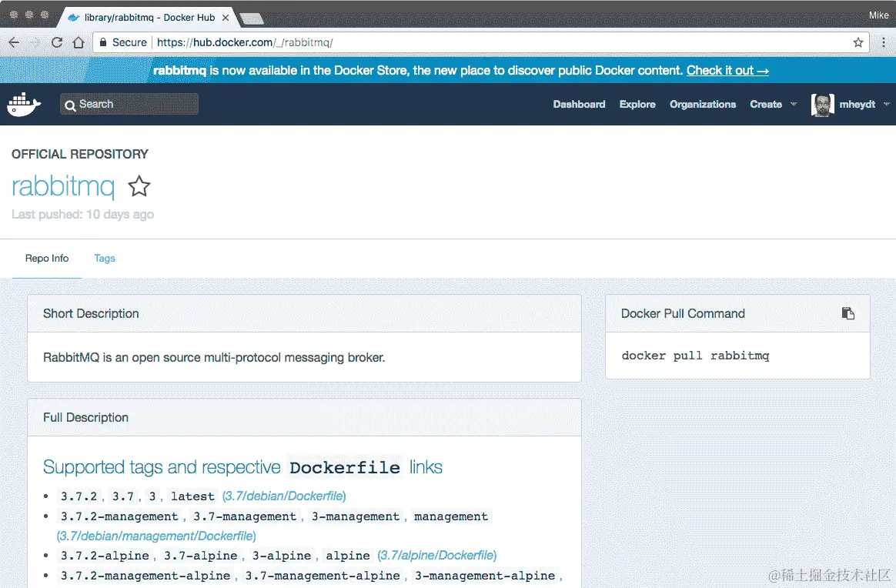Open the Organizations menu item
This screenshot has width=896, height=588.
pyautogui.click(x=702, y=104)
